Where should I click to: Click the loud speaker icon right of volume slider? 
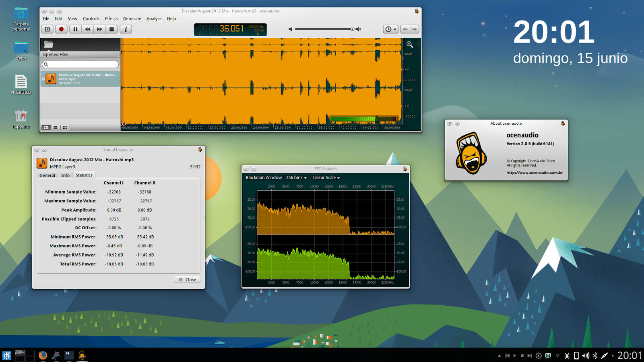coord(358,29)
